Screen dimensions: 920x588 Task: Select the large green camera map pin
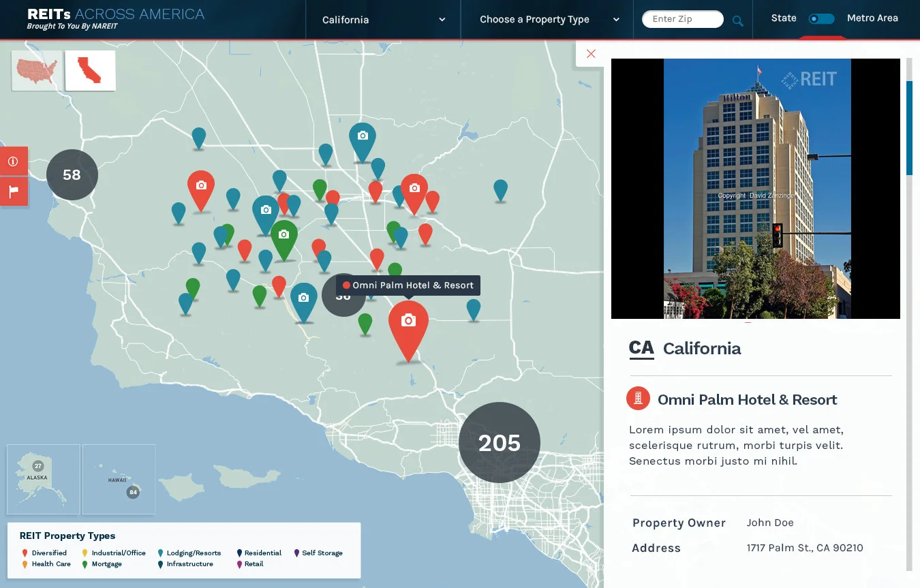click(284, 240)
